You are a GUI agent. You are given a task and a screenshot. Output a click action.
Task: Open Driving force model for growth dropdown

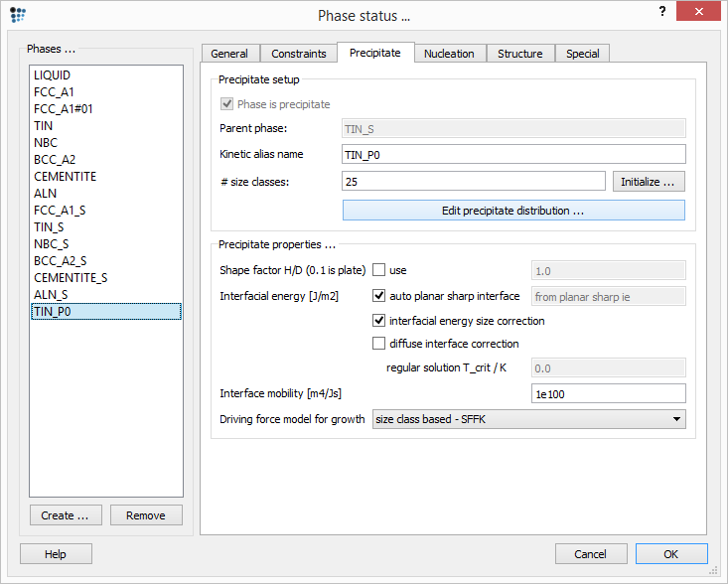[528, 419]
